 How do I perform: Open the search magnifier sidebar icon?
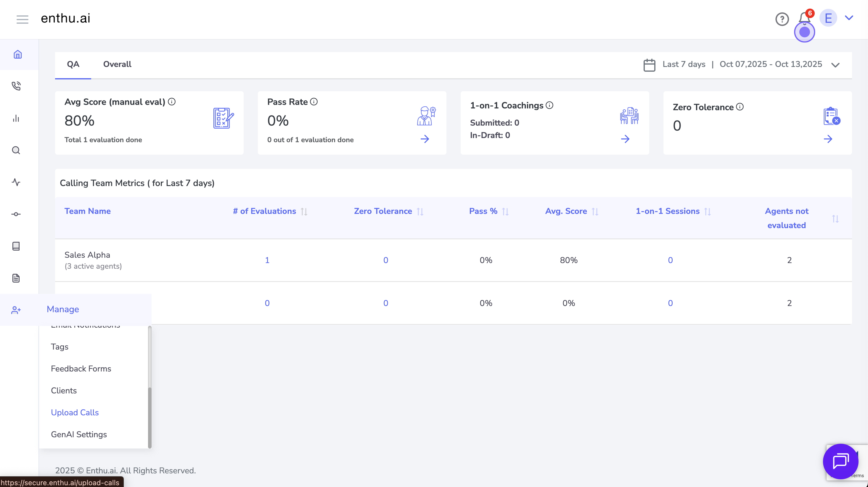coord(16,150)
